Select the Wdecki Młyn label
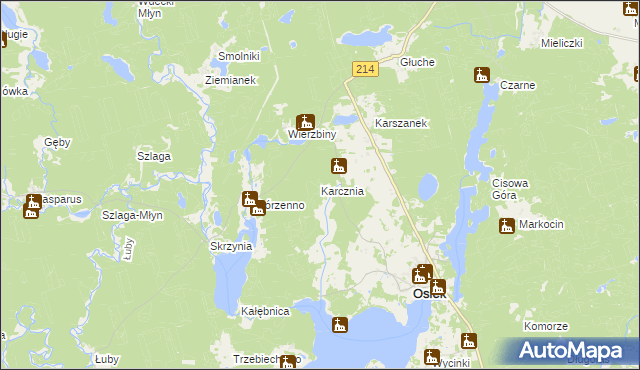Viewport: 640px width, 370px height. coord(156,8)
